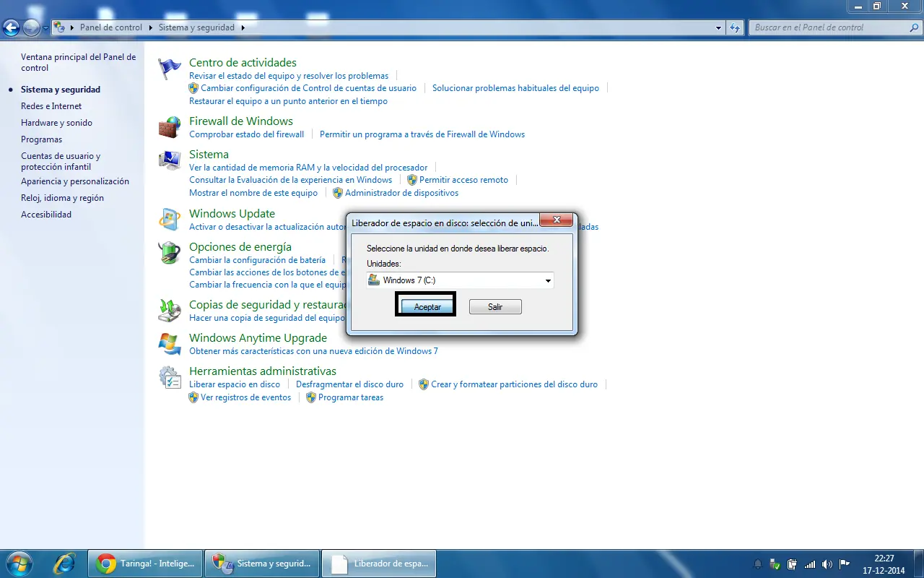The height and width of the screenshot is (578, 924).
Task: Open Ventana principal del Panel de control
Action: point(78,62)
